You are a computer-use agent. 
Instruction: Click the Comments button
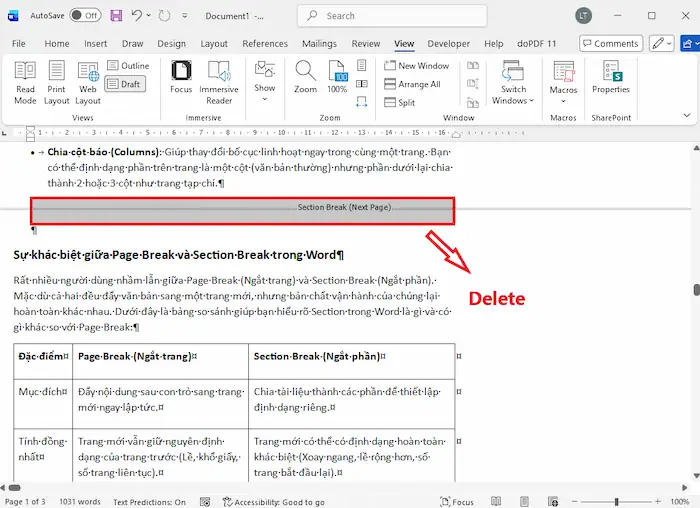pos(610,44)
